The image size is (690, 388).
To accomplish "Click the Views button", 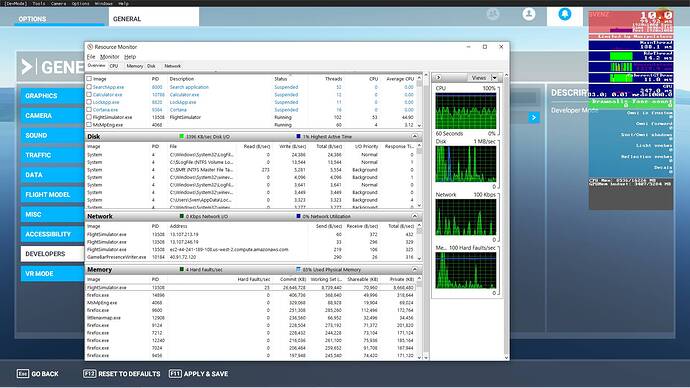I will pos(479,77).
